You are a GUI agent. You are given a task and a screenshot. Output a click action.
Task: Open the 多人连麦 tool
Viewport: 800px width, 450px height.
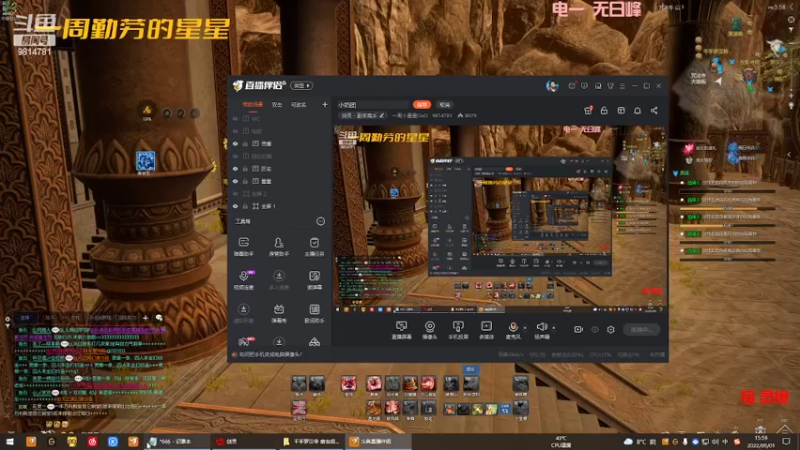tap(279, 280)
